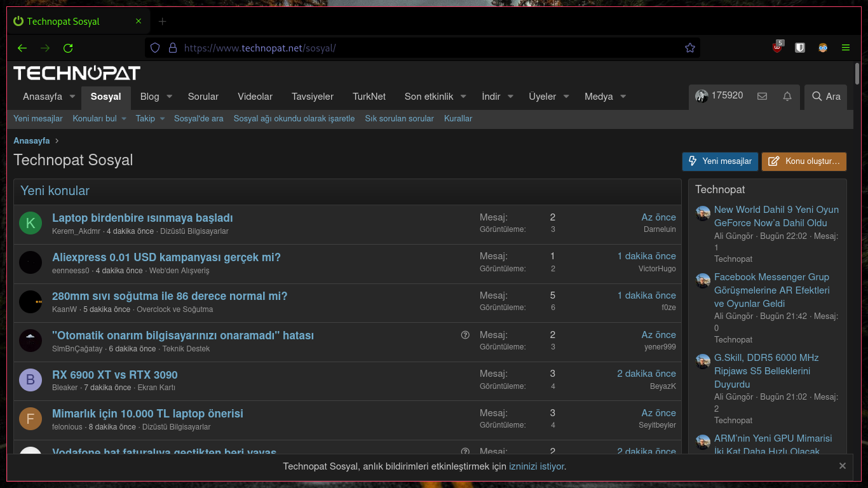
Task: Reload the page with the refresh icon
Action: [68, 48]
